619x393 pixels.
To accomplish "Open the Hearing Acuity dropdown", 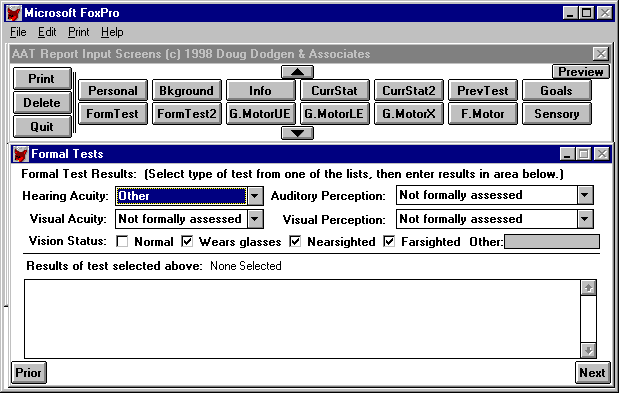I will click(x=255, y=196).
